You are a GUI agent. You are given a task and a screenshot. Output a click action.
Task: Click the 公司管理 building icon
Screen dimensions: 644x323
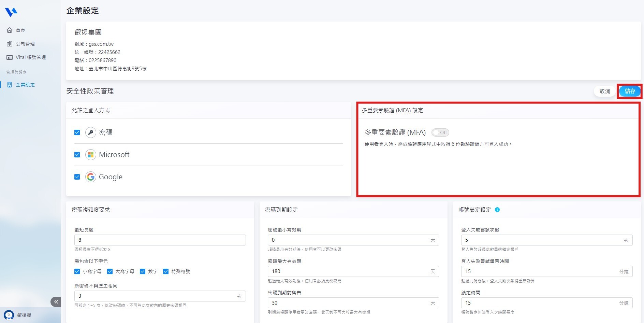coord(10,44)
